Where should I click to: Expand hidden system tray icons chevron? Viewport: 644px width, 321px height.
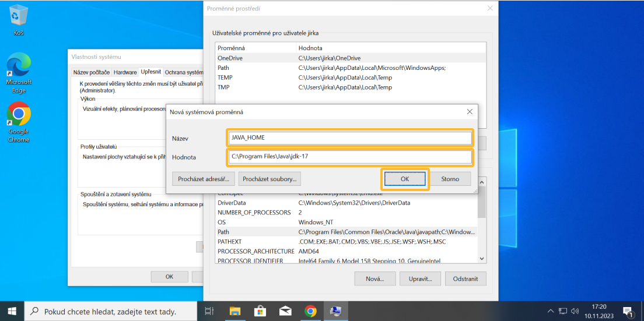(x=551, y=311)
